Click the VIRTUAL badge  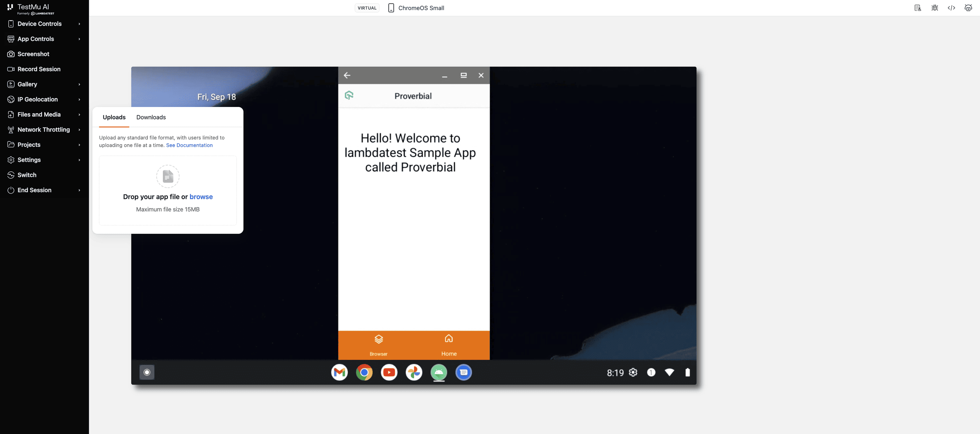click(x=367, y=8)
